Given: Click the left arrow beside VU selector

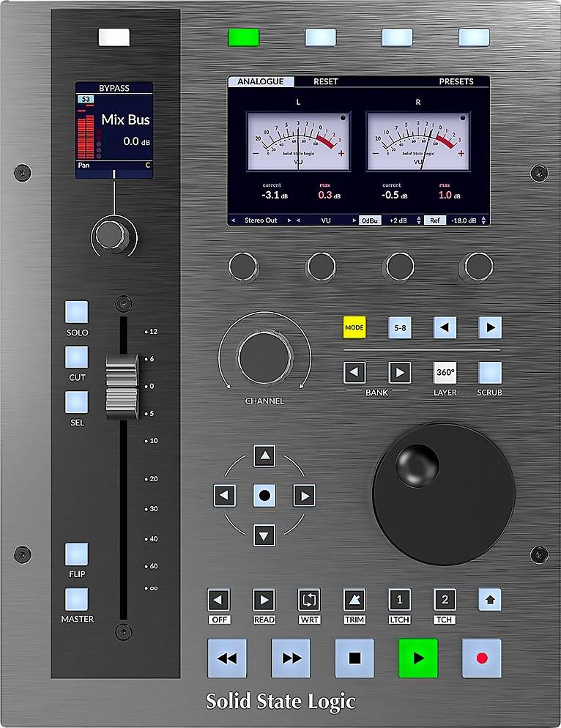Looking at the screenshot, I should [298, 220].
